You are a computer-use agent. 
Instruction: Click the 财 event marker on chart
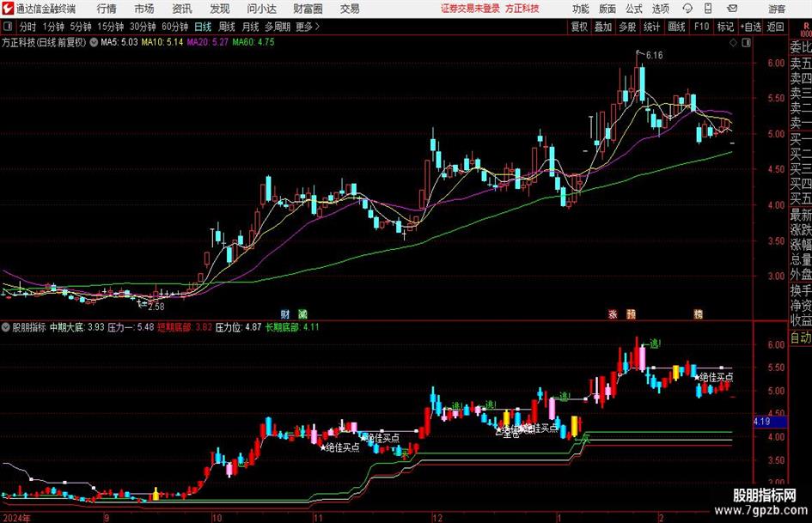pyautogui.click(x=285, y=314)
